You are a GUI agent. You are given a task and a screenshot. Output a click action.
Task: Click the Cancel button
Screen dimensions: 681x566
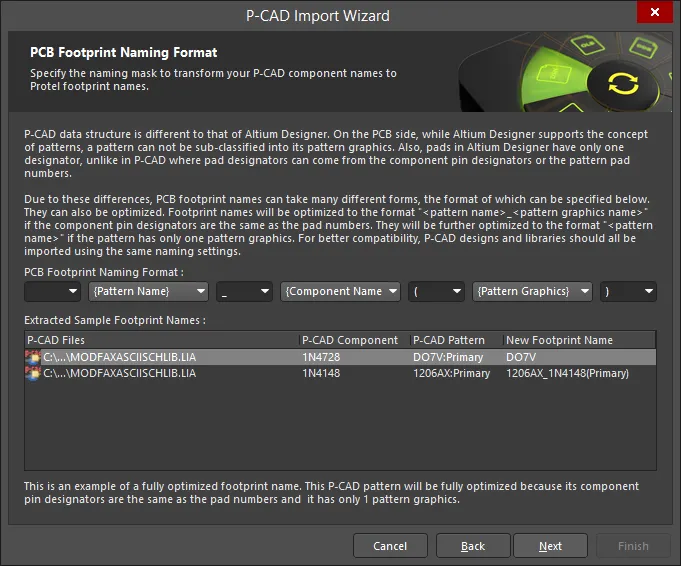pos(390,546)
